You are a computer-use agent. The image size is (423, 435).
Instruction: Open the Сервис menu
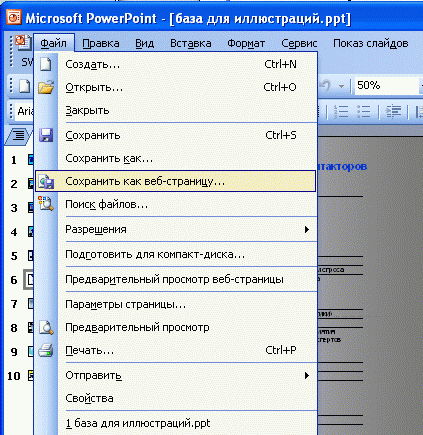pos(299,43)
